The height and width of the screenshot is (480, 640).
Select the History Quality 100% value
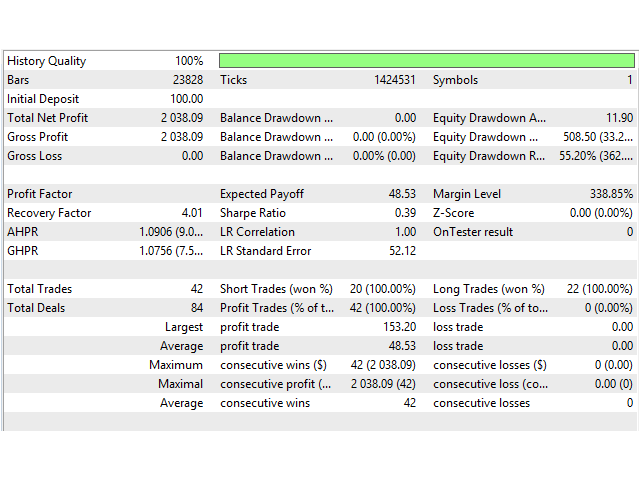[x=188, y=61]
